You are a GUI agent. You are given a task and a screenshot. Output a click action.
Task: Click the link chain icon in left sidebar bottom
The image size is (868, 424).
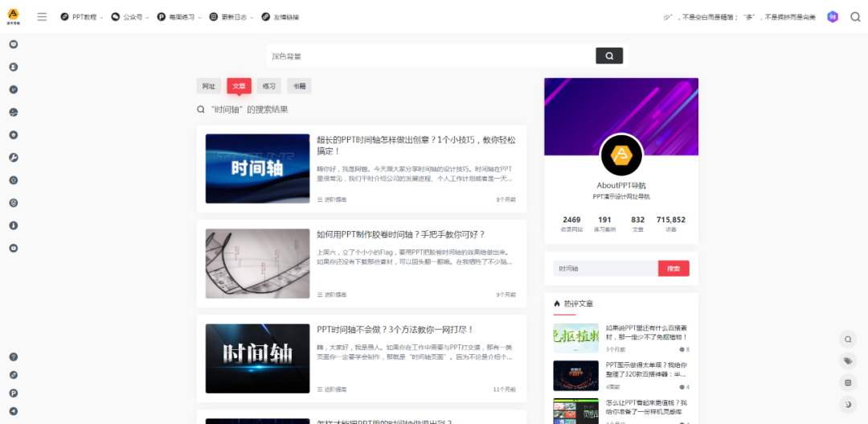point(14,375)
